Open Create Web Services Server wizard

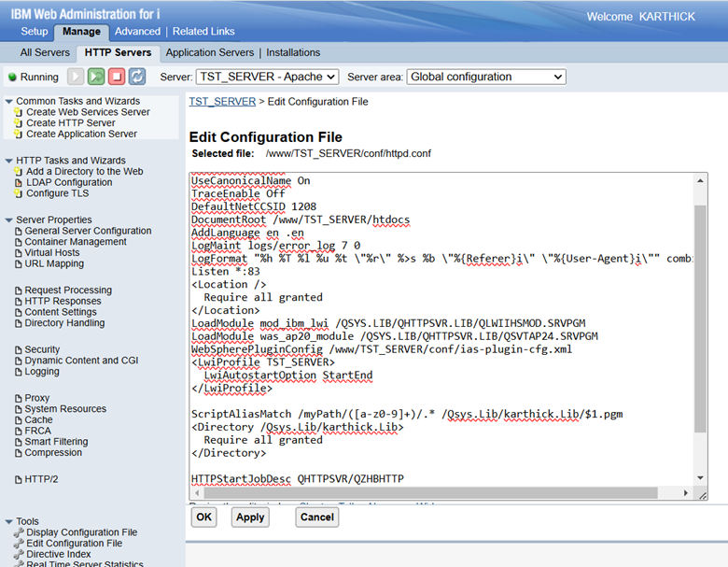(x=88, y=112)
